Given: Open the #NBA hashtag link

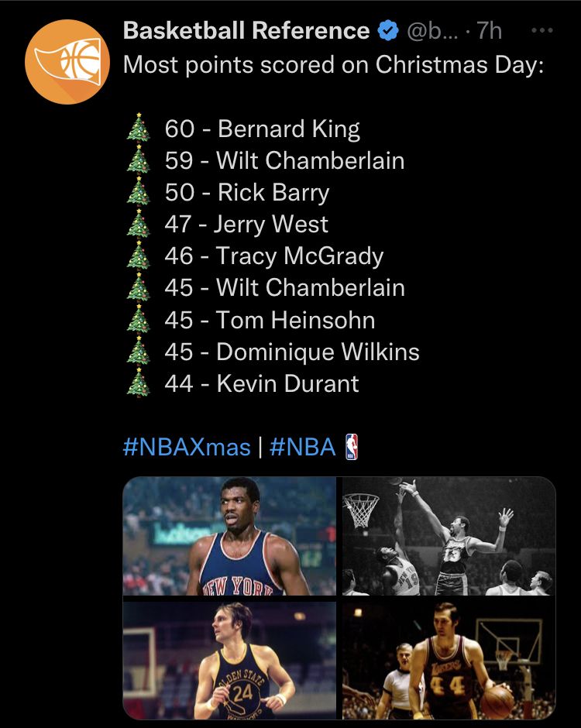Looking at the screenshot, I should click(302, 447).
